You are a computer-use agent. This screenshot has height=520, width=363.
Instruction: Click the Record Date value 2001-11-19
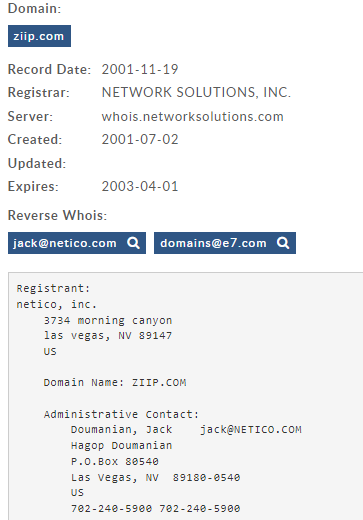tap(140, 69)
